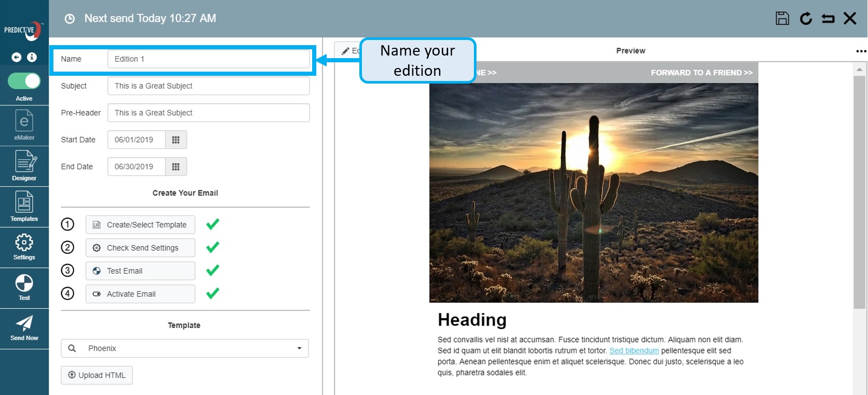Screen dimensions: 868x395
Task: Save the edition using the disk icon
Action: point(782,19)
